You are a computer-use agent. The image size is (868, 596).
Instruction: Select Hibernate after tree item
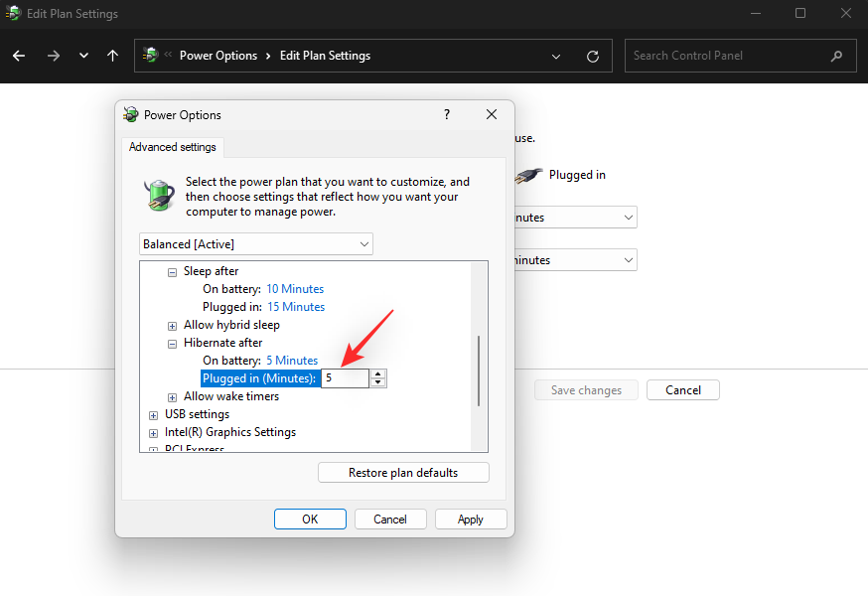222,343
